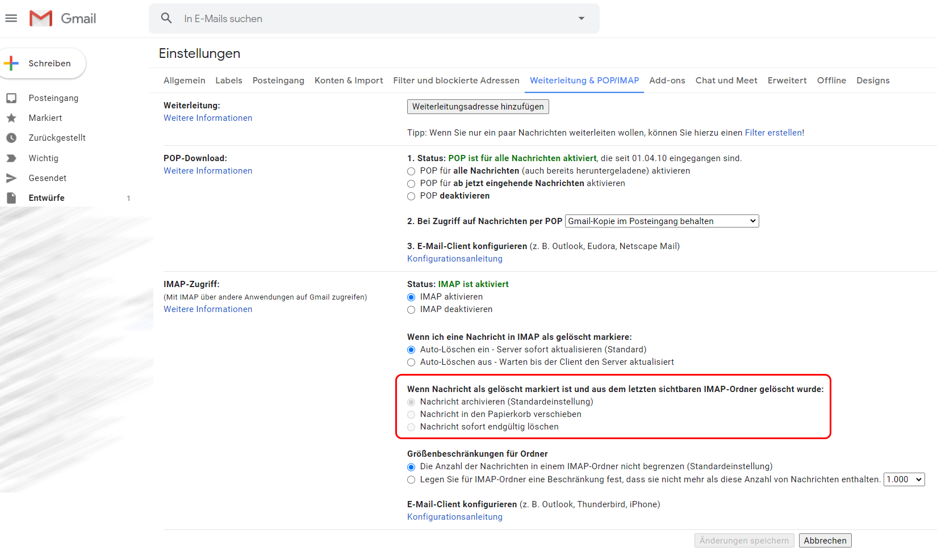The height and width of the screenshot is (560, 937).
Task: Select IMAP deaktivieren radio button
Action: point(411,310)
